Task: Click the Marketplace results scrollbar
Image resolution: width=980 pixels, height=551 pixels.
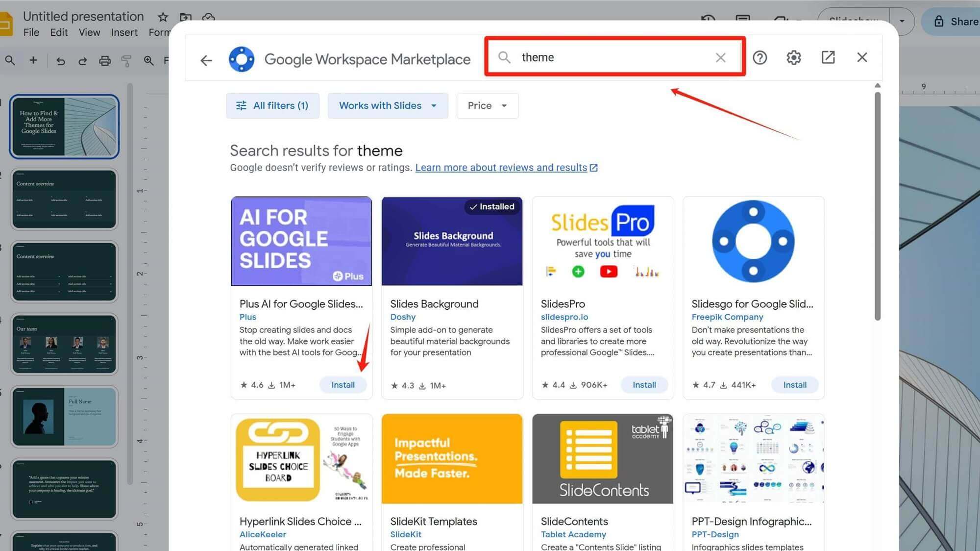Action: click(877, 206)
